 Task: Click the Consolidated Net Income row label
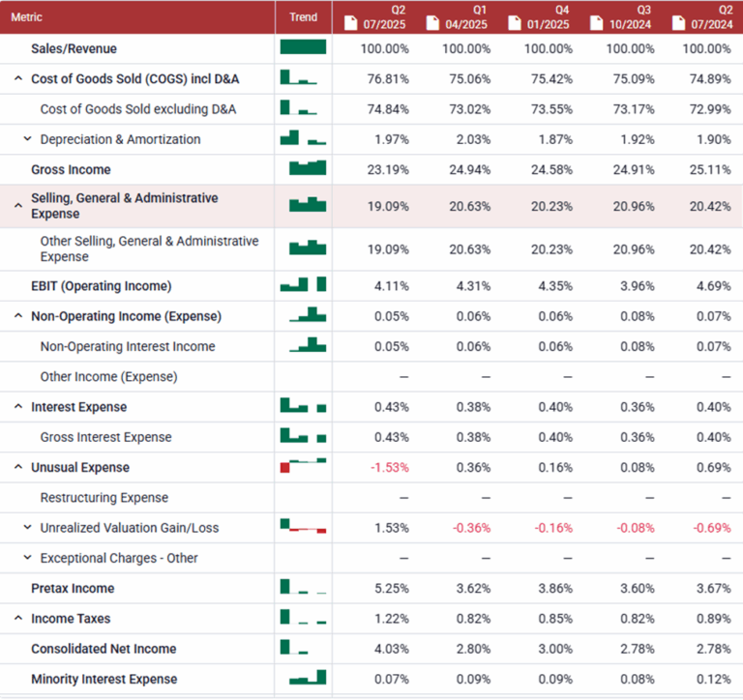(103, 649)
